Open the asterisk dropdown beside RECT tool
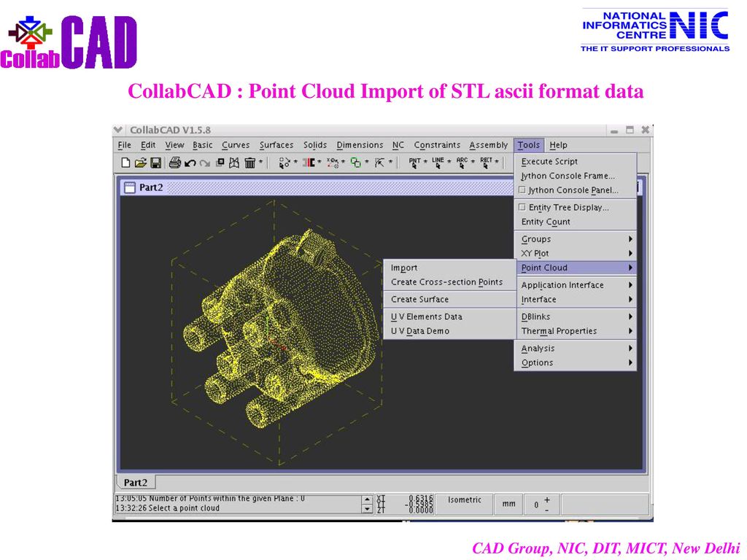This screenshot has height=560, width=747. (496, 162)
